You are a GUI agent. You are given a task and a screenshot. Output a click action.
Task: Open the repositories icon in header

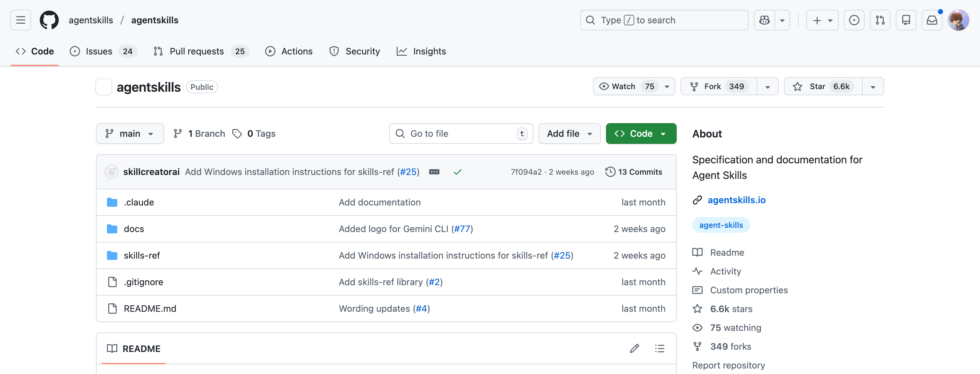coord(906,20)
